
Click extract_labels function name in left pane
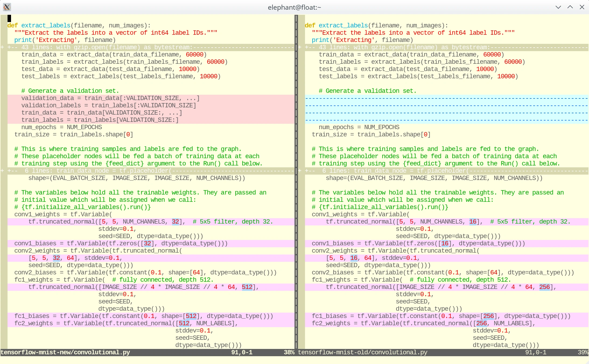coord(46,26)
